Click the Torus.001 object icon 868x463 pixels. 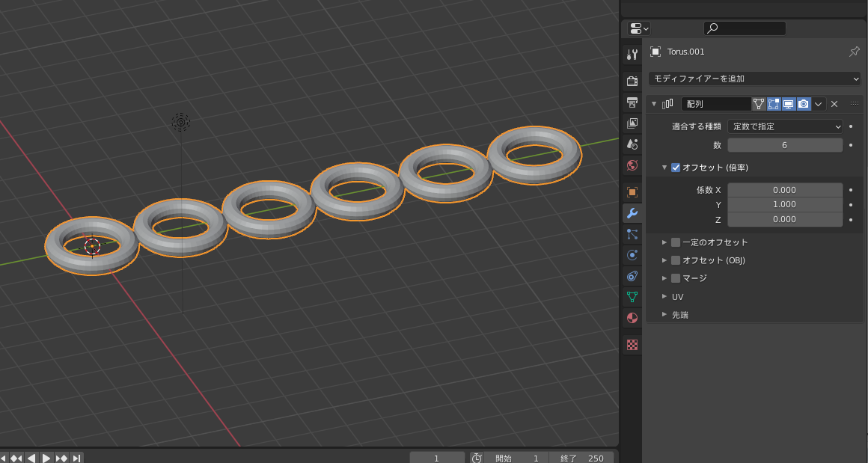click(x=655, y=52)
